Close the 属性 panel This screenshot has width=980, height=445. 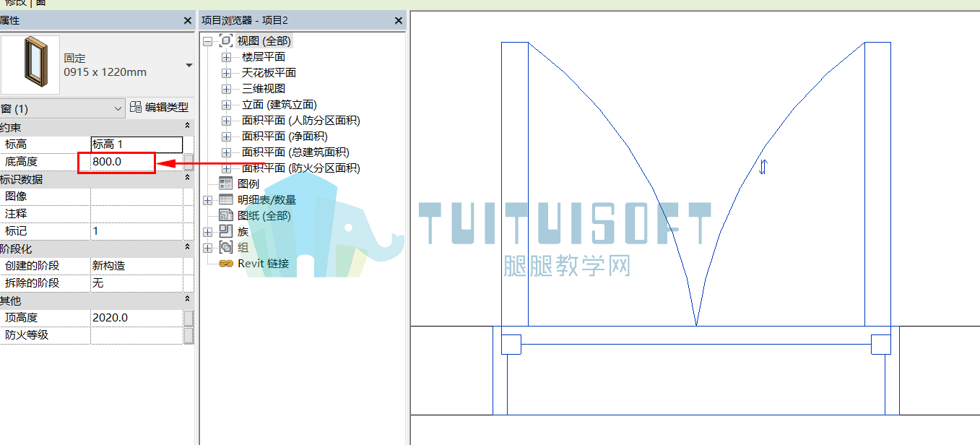[x=188, y=21]
